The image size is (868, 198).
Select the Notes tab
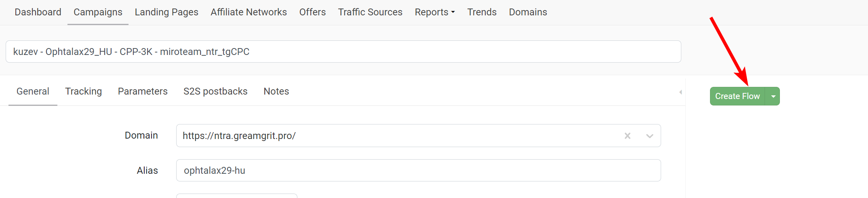(x=276, y=91)
